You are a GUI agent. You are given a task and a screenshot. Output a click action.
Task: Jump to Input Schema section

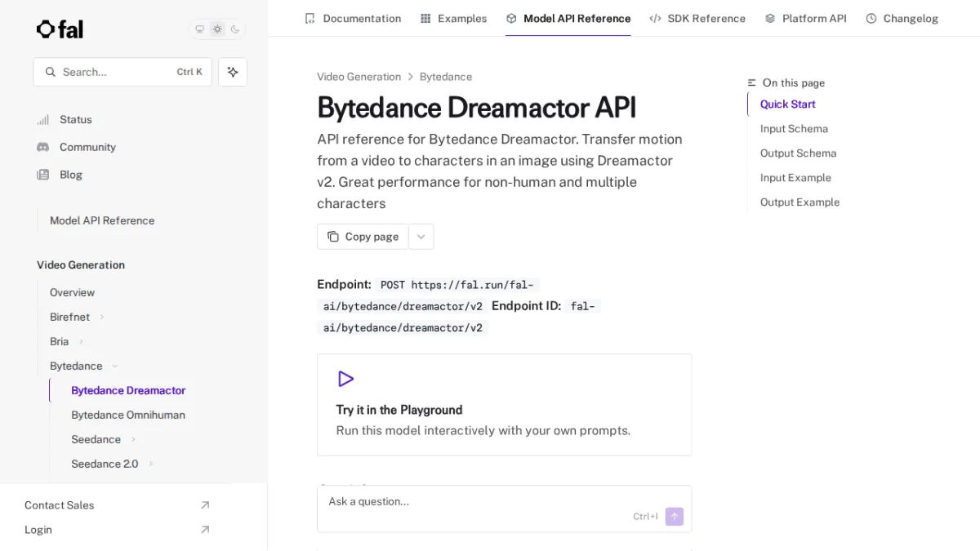pos(794,128)
